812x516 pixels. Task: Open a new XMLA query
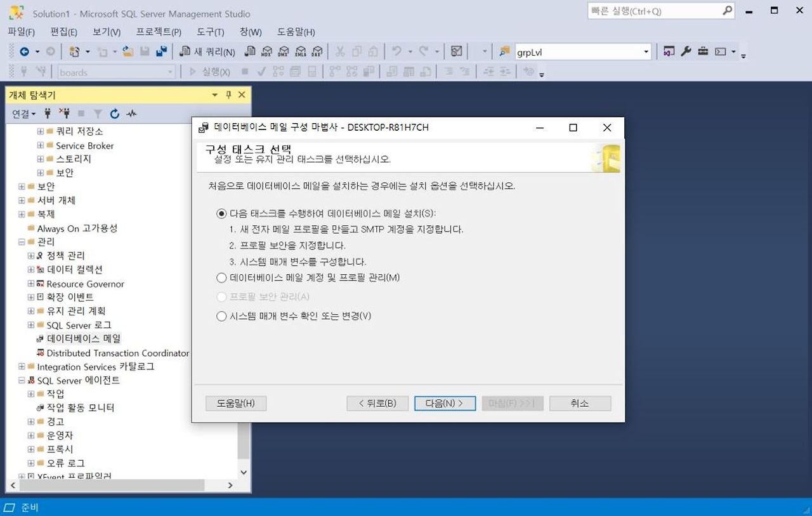click(x=301, y=52)
